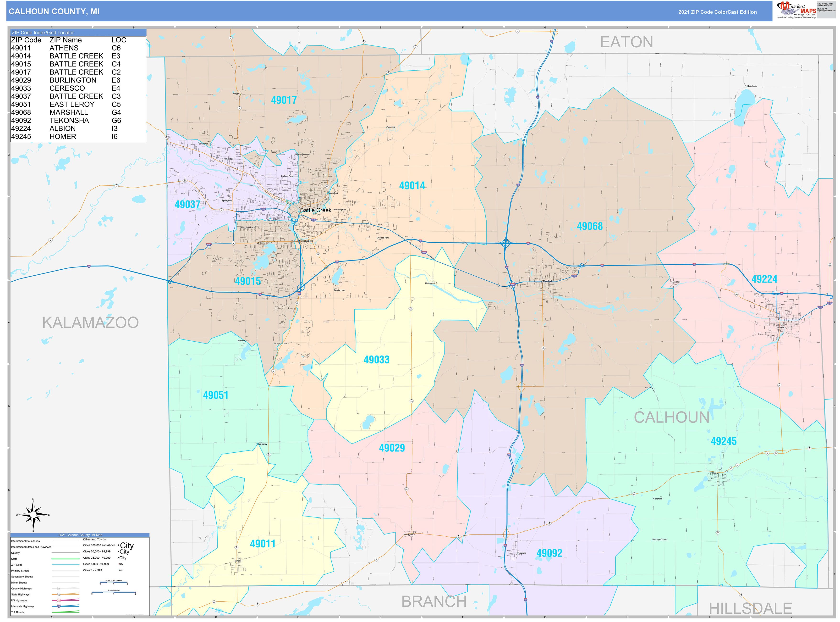The height and width of the screenshot is (622, 840).
Task: Click 'Secondary Streets' legend entry
Action: 22,577
